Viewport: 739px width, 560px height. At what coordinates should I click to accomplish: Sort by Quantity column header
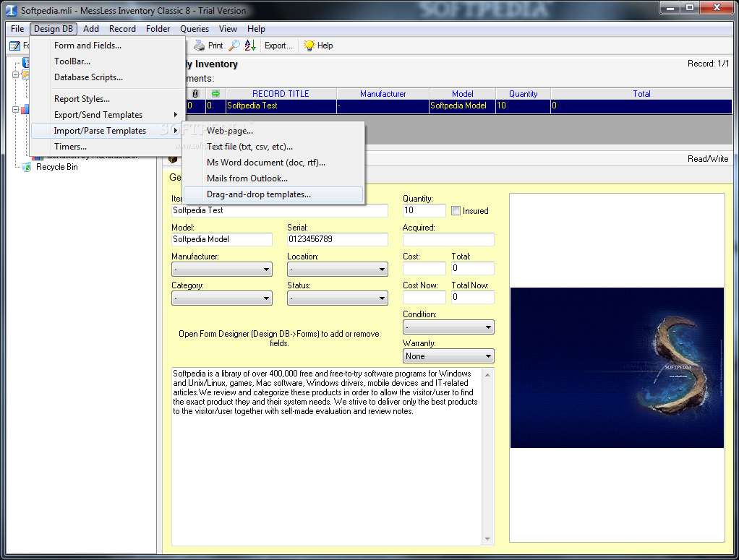coord(523,94)
